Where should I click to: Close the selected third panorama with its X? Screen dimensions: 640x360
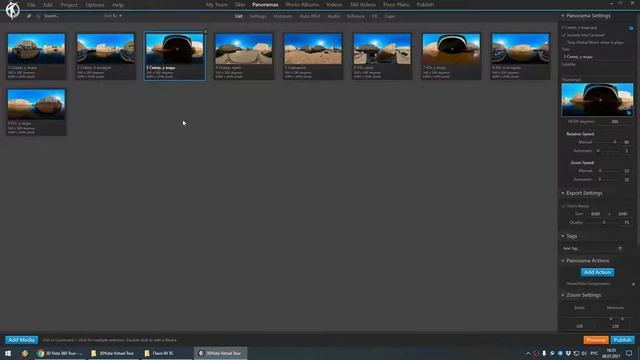tap(205, 31)
